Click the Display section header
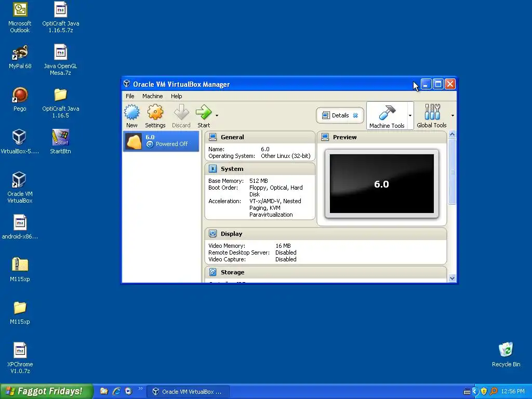Image resolution: width=532 pixels, height=399 pixels. pyautogui.click(x=326, y=234)
